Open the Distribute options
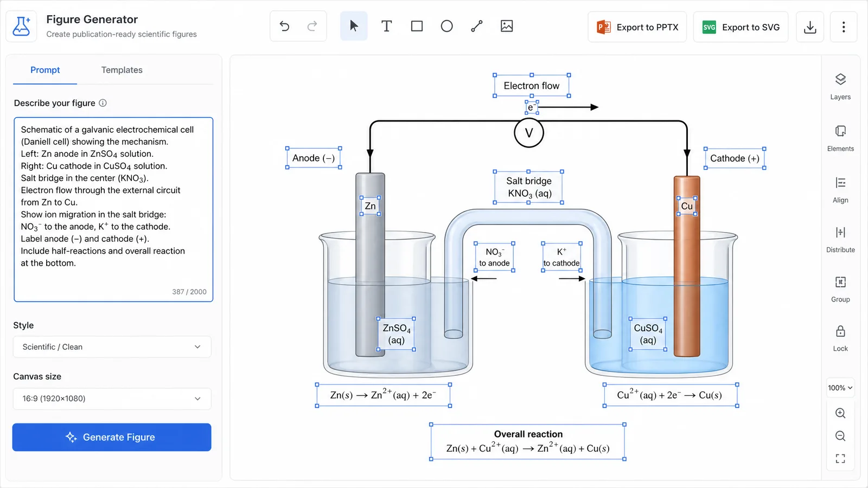Screen dimensions: 868x488 coord(840,240)
